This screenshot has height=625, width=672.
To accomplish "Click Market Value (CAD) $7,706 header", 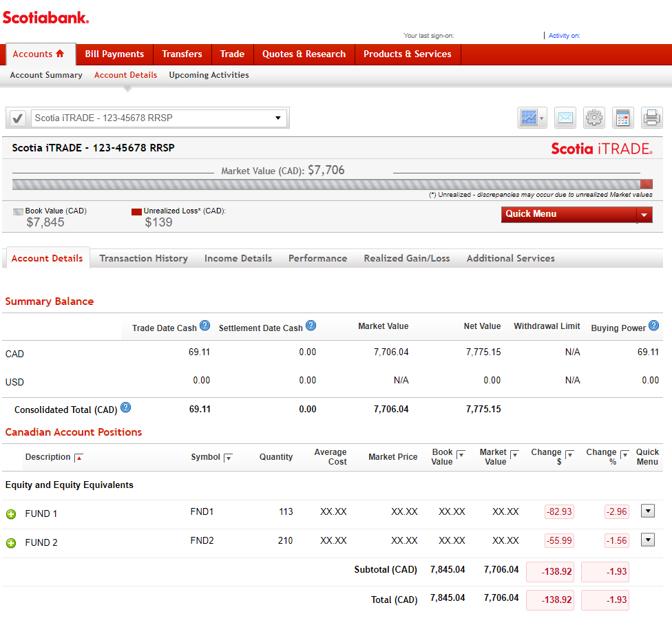I will (283, 171).
